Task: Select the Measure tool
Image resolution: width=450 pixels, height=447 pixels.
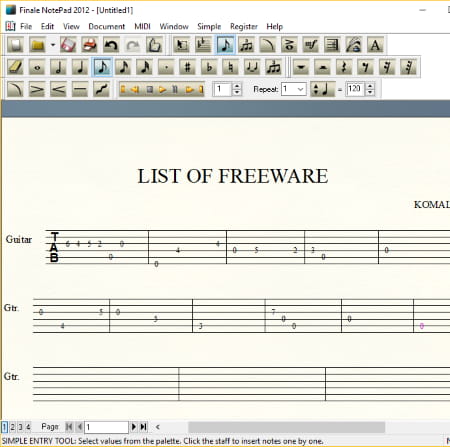Action: click(x=203, y=45)
